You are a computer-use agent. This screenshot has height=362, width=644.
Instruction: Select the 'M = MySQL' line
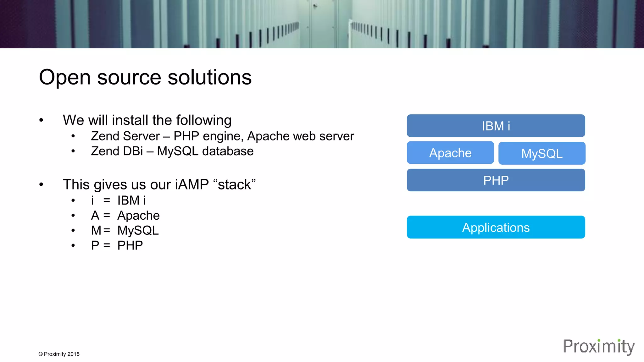(x=125, y=231)
